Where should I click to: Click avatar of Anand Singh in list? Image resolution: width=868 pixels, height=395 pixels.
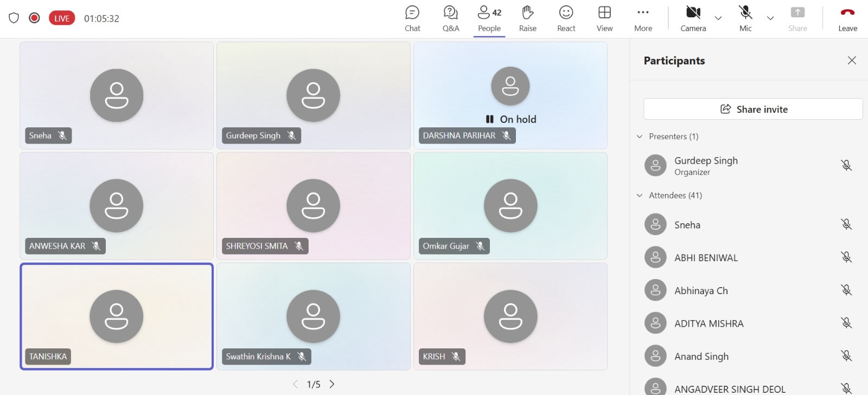click(x=655, y=356)
